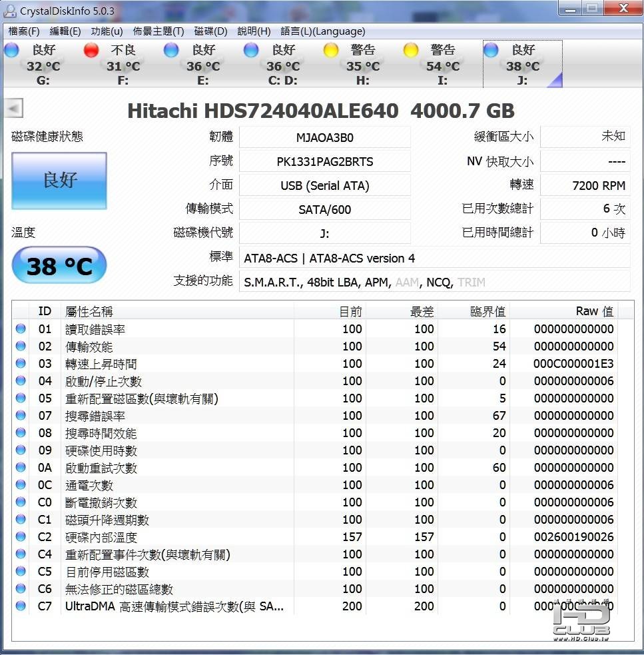This screenshot has height=655, width=644.
Task: Click status dot for attribute C6 無法修正的磁區總數
Action: click(x=21, y=588)
